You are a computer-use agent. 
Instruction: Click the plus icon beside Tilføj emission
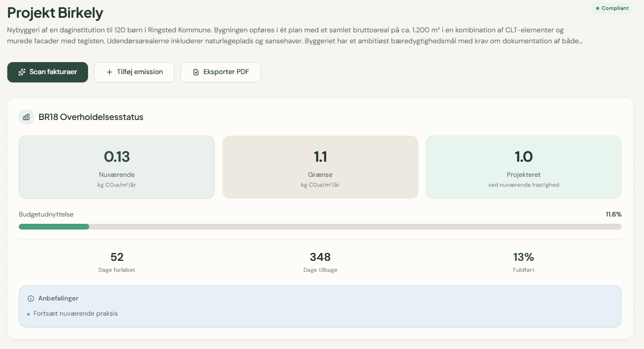pyautogui.click(x=107, y=72)
